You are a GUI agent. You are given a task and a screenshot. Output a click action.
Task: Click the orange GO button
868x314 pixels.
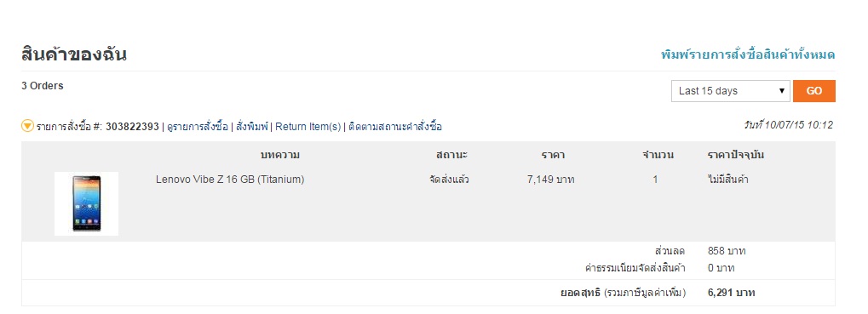tap(813, 91)
